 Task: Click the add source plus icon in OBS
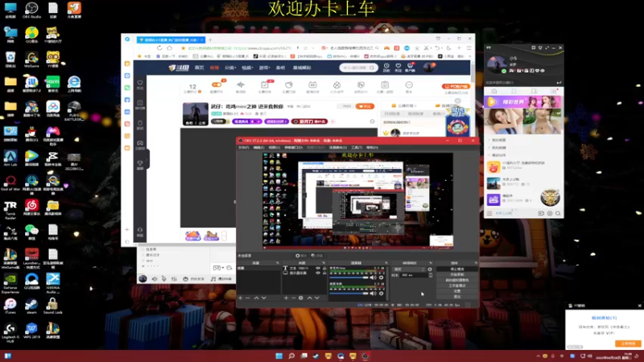286,298
